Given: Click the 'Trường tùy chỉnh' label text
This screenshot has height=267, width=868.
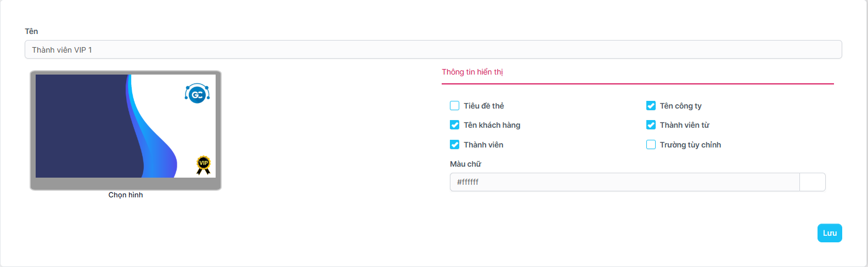Looking at the screenshot, I should pyautogui.click(x=690, y=145).
